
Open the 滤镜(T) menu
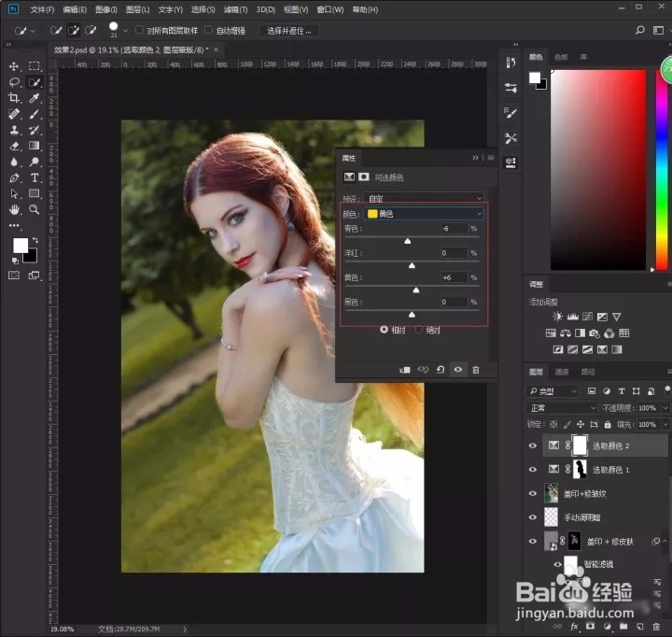235,9
